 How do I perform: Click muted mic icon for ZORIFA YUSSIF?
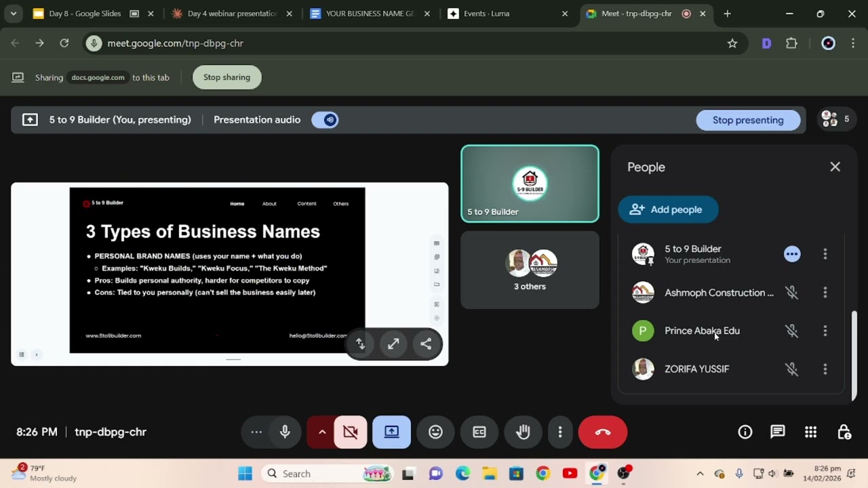791,369
